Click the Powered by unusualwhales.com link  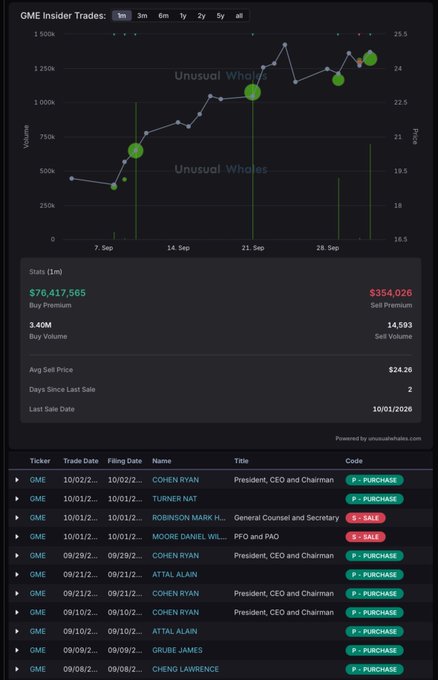(x=378, y=438)
